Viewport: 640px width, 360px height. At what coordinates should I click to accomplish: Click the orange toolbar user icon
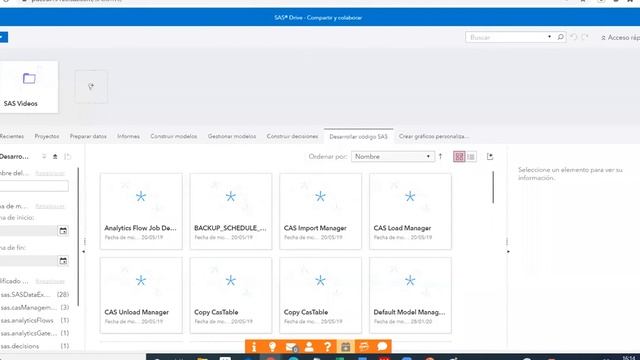309,347
